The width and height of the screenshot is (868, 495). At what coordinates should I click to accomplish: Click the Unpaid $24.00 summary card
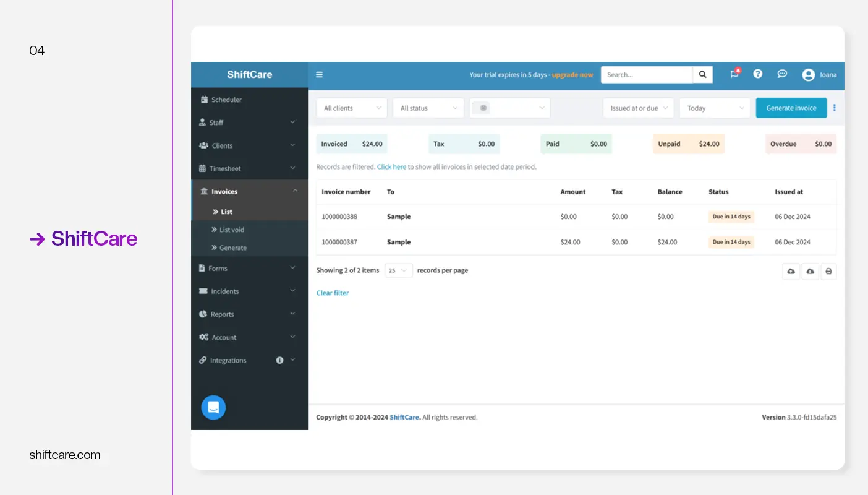tap(689, 144)
